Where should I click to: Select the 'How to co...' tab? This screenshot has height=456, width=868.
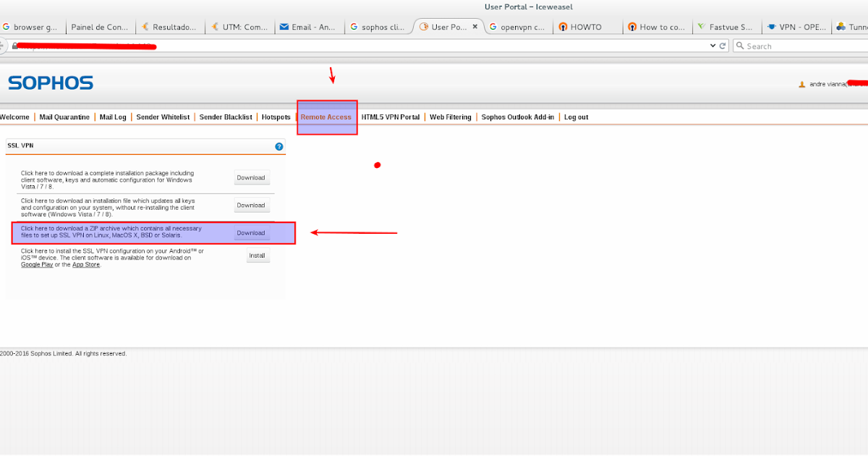(657, 27)
